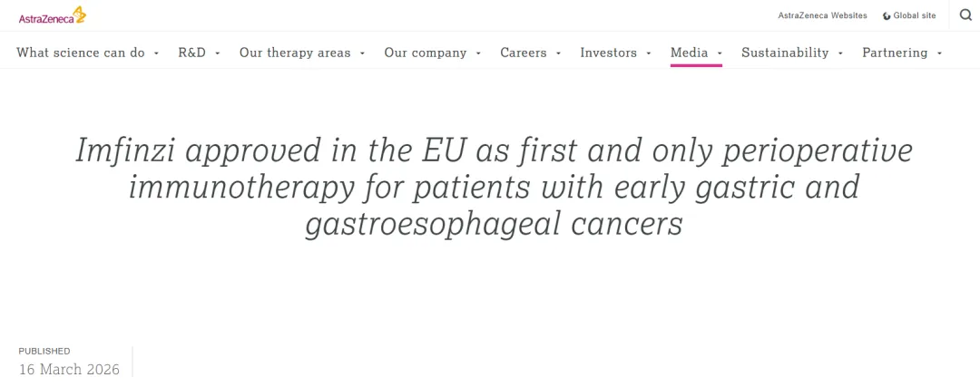
Task: Open the R&D menu
Action: 191,53
